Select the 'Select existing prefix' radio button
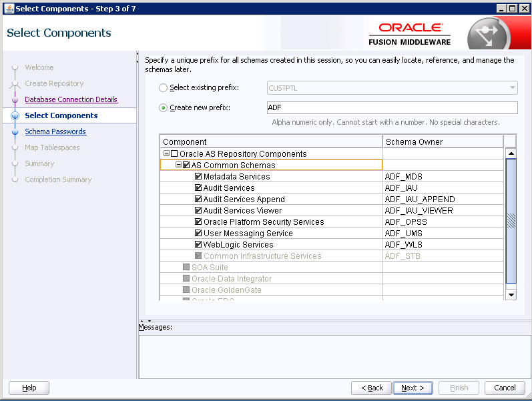Screen dimensions: 532x401 pyautogui.click(x=163, y=88)
